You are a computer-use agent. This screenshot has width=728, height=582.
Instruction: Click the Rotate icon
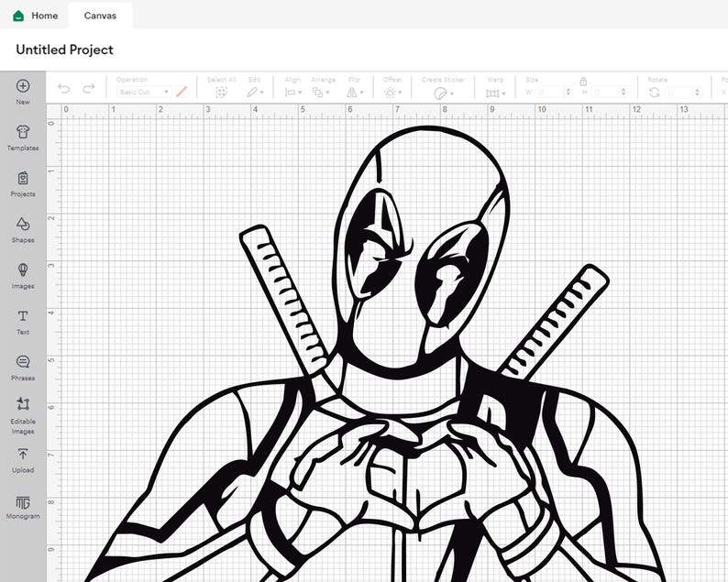(x=655, y=93)
